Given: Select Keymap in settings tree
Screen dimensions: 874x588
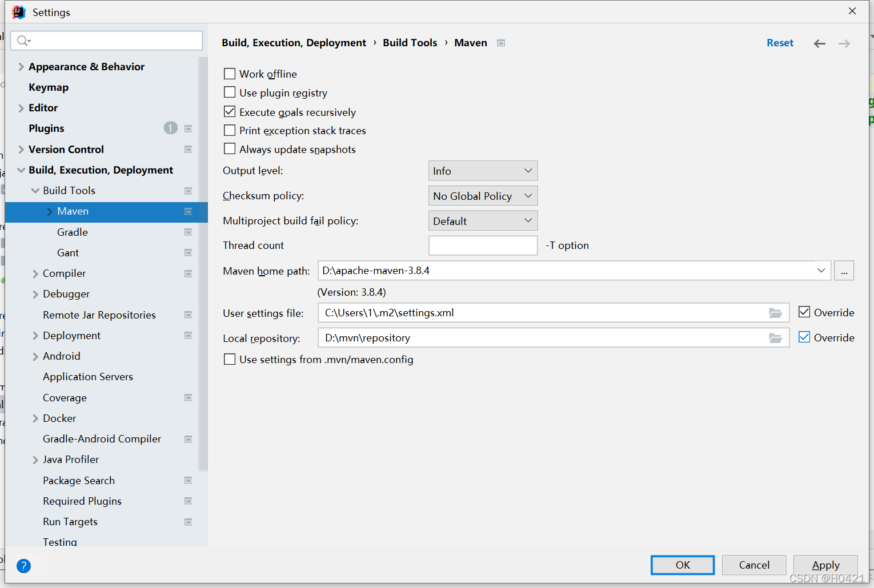Looking at the screenshot, I should pyautogui.click(x=49, y=87).
